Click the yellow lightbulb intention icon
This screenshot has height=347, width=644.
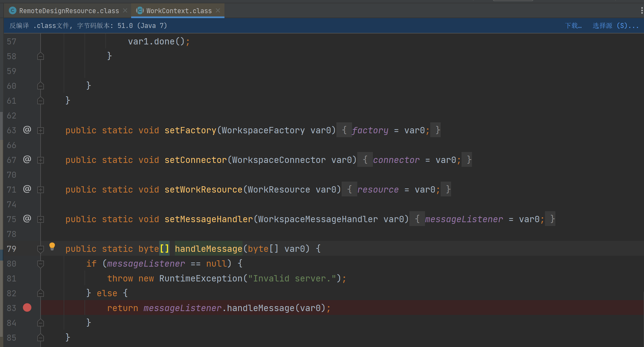pyautogui.click(x=52, y=246)
